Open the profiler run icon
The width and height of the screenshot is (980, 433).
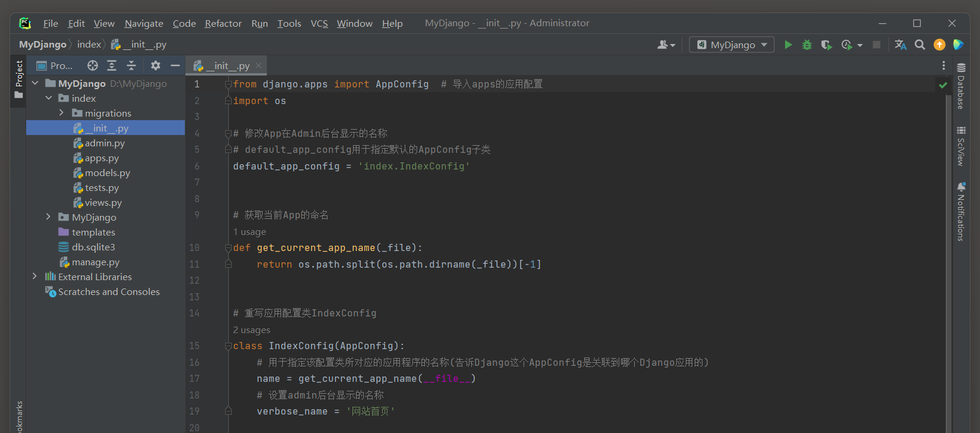[x=847, y=45]
